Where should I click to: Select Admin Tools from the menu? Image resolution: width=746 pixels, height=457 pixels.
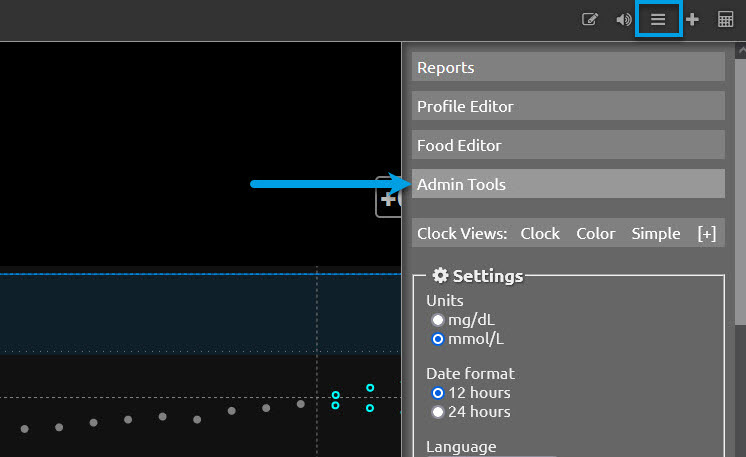point(568,184)
